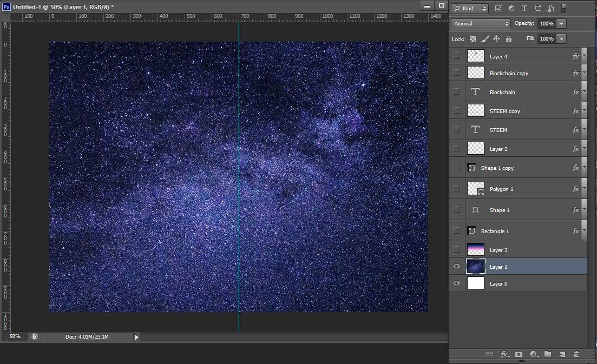
Task: Add a layer mask from panel footer
Action: [x=519, y=354]
